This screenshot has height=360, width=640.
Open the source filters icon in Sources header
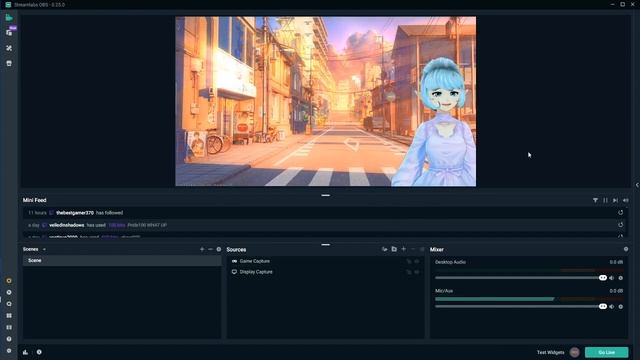384,249
